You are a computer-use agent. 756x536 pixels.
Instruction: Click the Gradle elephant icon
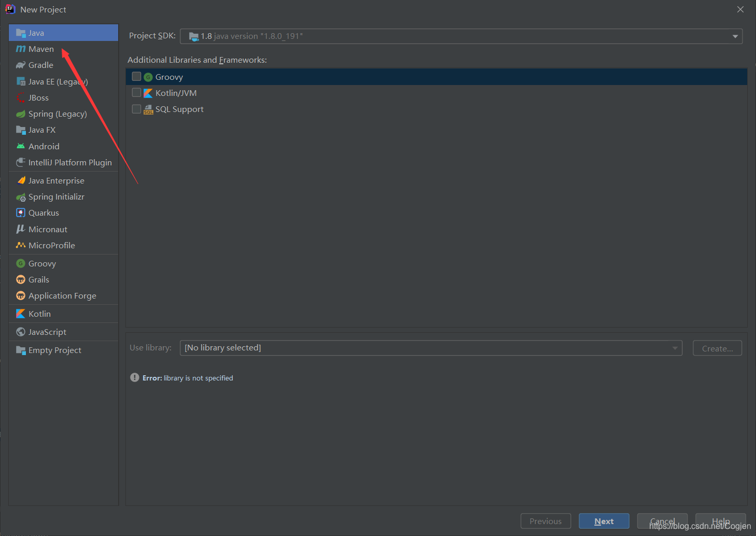(21, 65)
